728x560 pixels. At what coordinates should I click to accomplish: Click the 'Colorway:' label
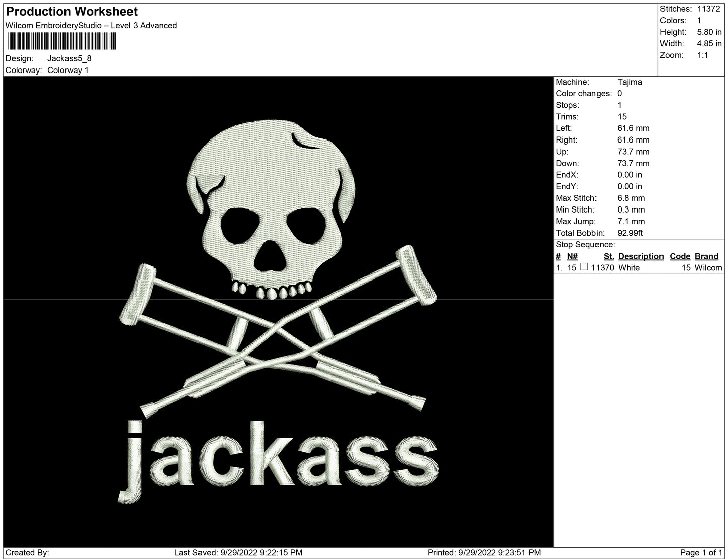pyautogui.click(x=23, y=71)
